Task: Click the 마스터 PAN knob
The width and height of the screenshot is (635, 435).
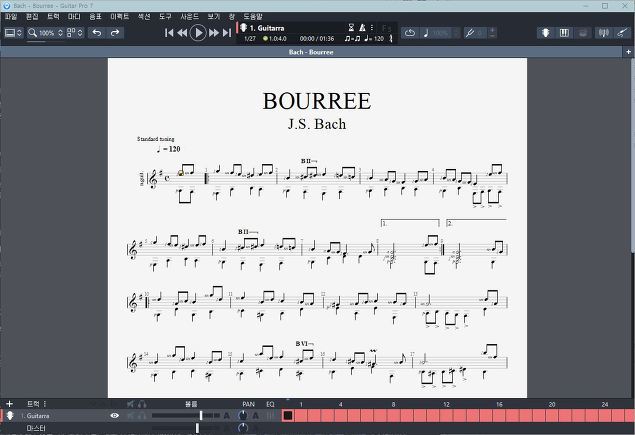Action: 243,428
